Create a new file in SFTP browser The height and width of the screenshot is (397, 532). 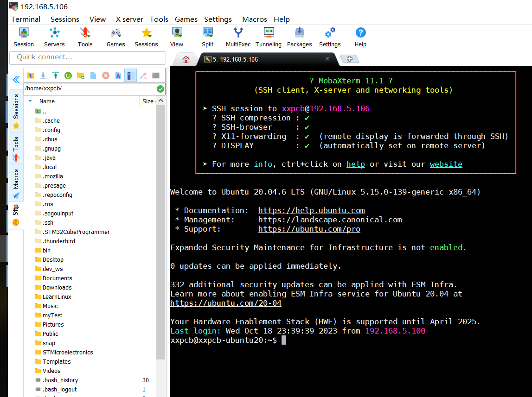(x=93, y=76)
